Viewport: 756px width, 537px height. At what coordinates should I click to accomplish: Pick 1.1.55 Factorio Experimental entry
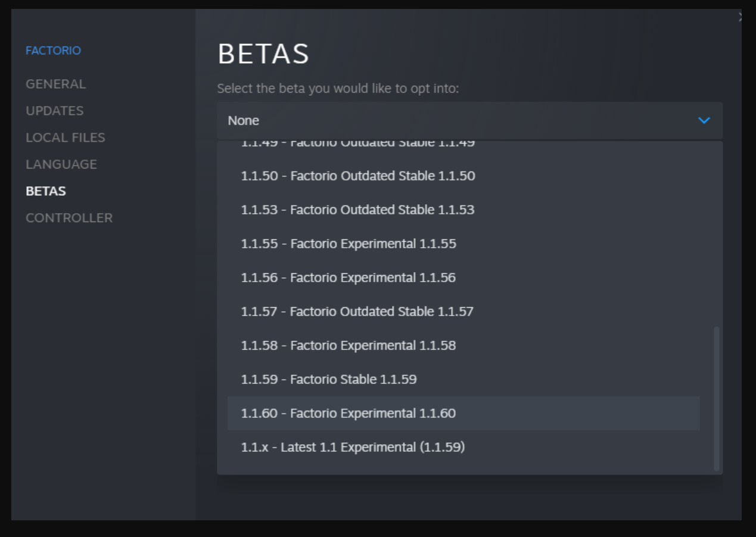click(463, 243)
